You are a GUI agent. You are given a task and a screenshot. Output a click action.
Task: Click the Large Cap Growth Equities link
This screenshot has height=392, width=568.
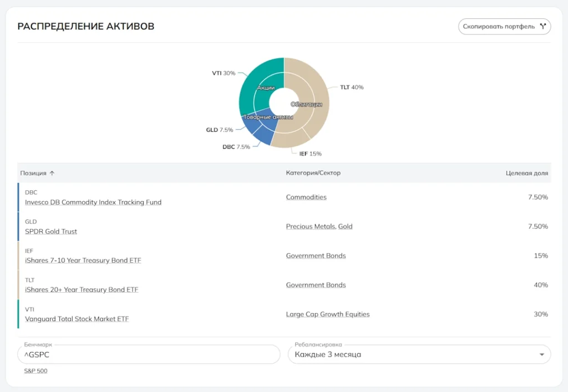pyautogui.click(x=328, y=314)
